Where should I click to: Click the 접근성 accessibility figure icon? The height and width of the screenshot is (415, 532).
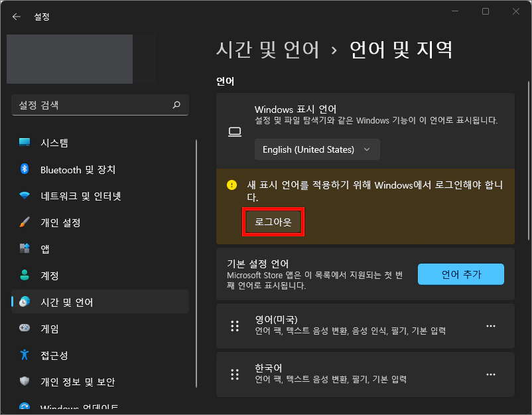point(25,355)
